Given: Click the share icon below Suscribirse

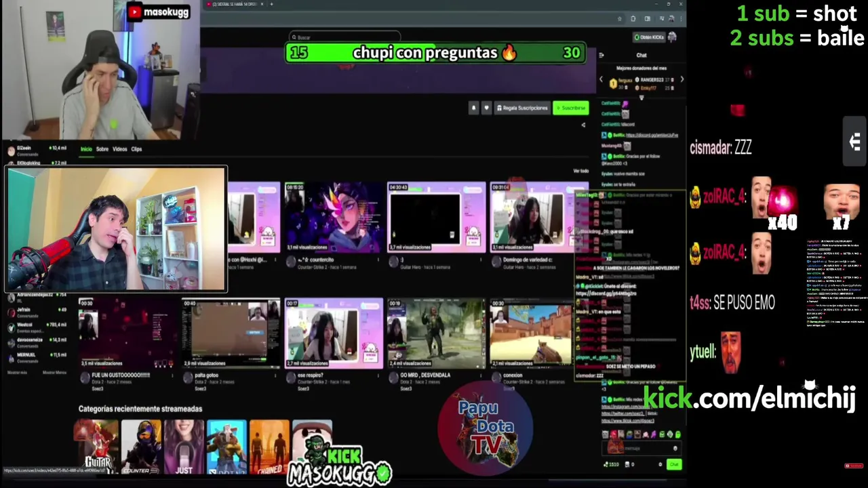Looking at the screenshot, I should [583, 125].
